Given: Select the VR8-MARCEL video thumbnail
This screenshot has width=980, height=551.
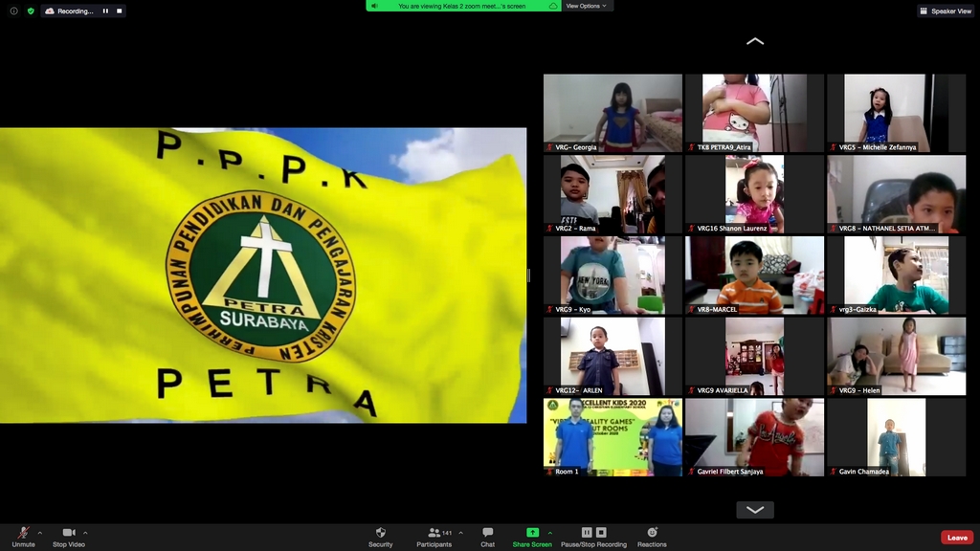Looking at the screenshot, I should coord(754,275).
